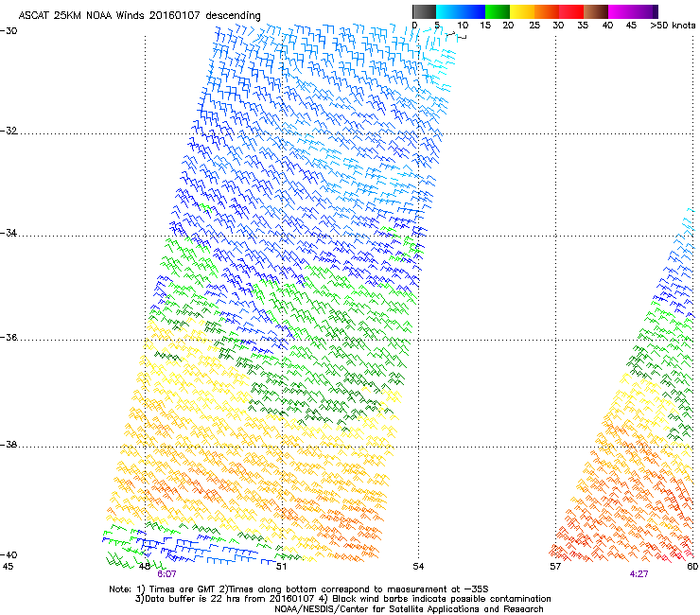The image size is (700, 615).
Task: Click the -38 latitude label
Action: [9, 445]
